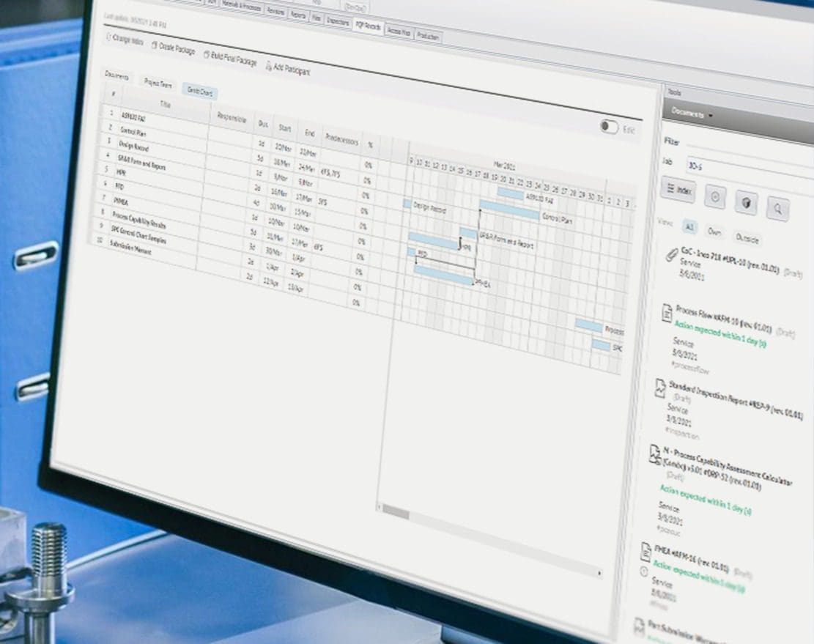This screenshot has height=644, width=814.
Task: Switch to the Documents sub-tab
Action: point(116,75)
